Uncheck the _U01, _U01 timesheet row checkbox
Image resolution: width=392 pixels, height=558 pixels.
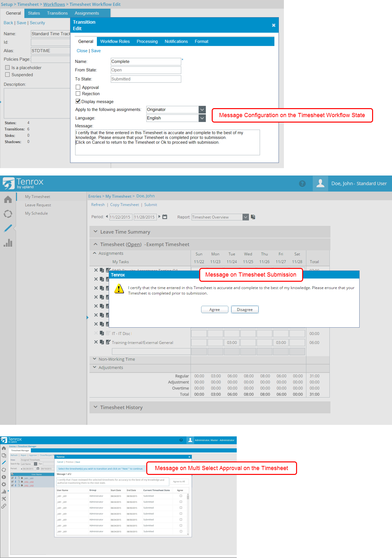coord(12,478)
